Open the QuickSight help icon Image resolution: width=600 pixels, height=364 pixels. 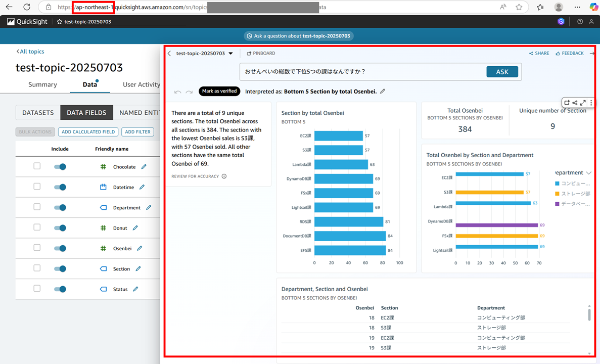(580, 21)
